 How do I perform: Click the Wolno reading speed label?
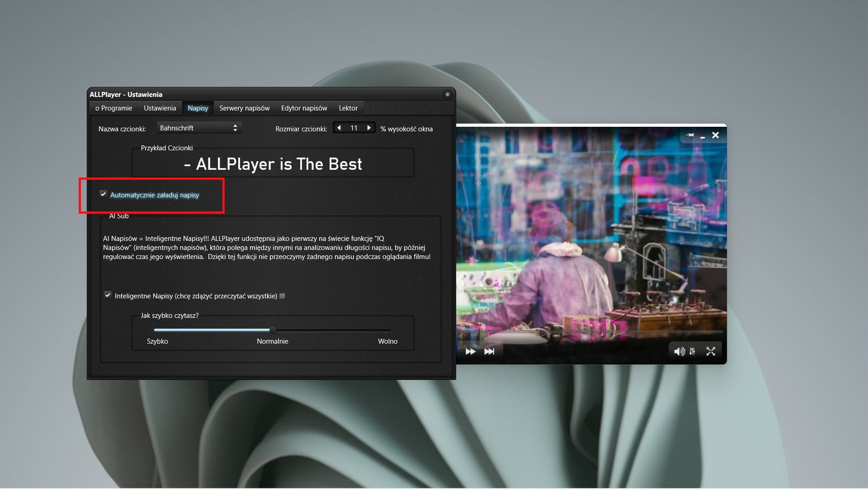(x=388, y=341)
